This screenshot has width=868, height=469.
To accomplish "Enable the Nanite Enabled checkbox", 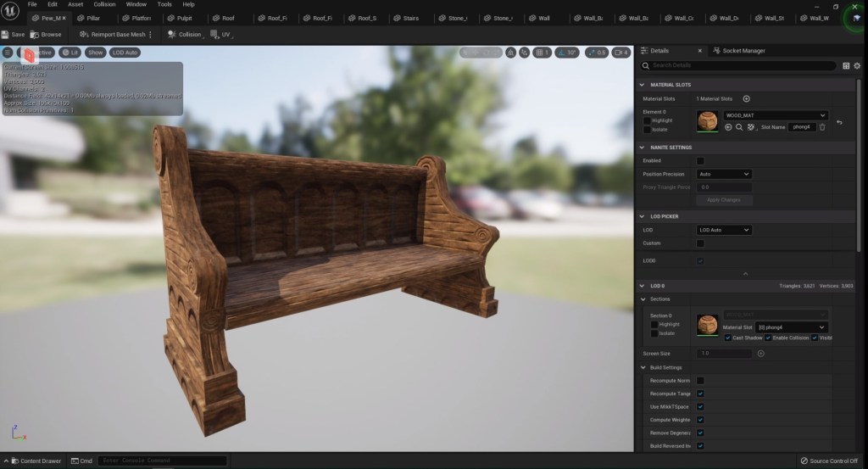I will point(700,160).
